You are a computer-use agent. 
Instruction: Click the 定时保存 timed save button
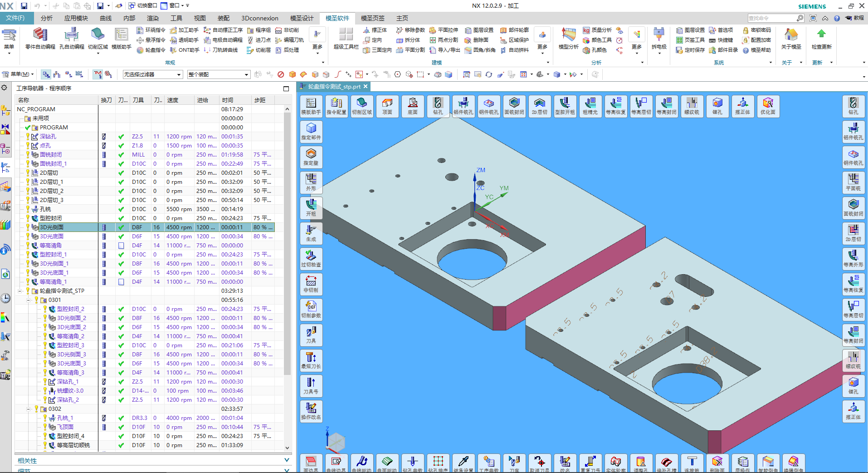tap(690, 50)
